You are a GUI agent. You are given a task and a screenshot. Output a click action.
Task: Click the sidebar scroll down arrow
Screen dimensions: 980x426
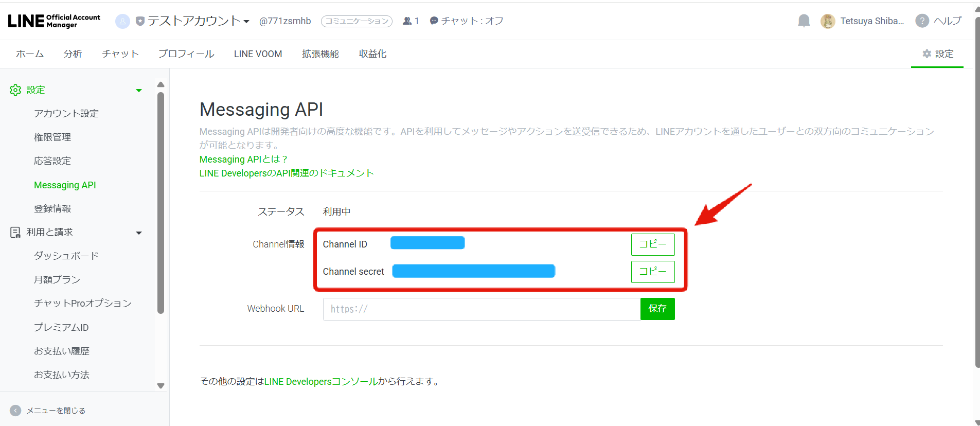[161, 386]
